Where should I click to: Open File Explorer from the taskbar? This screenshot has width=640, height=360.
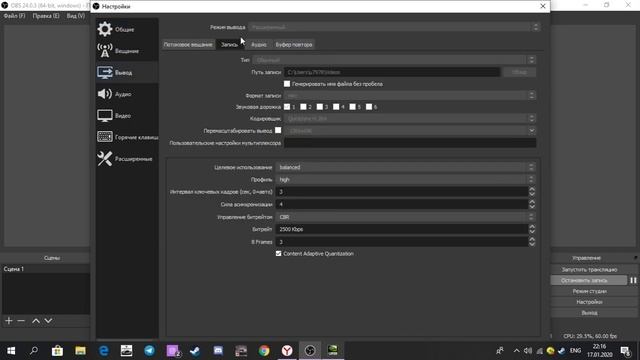[x=80, y=351]
